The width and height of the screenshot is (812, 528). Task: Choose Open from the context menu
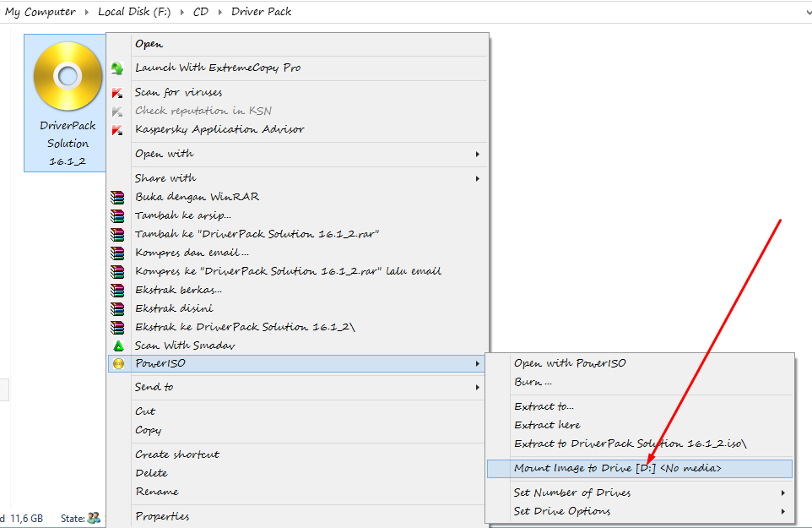298,45
